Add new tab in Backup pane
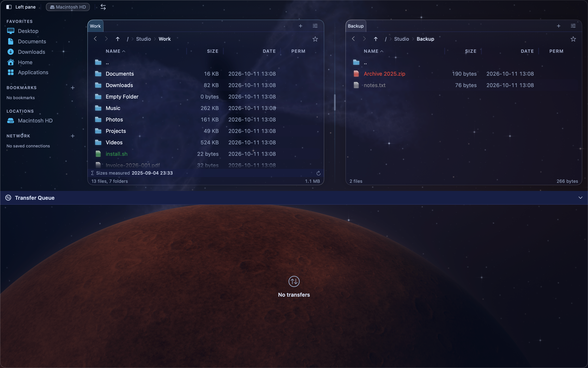Image resolution: width=588 pixels, height=368 pixels. click(x=559, y=26)
